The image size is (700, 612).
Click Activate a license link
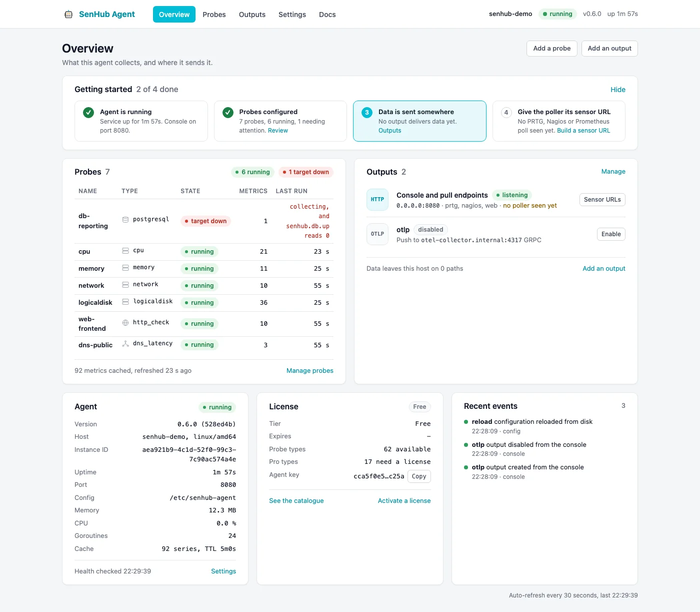(x=404, y=501)
